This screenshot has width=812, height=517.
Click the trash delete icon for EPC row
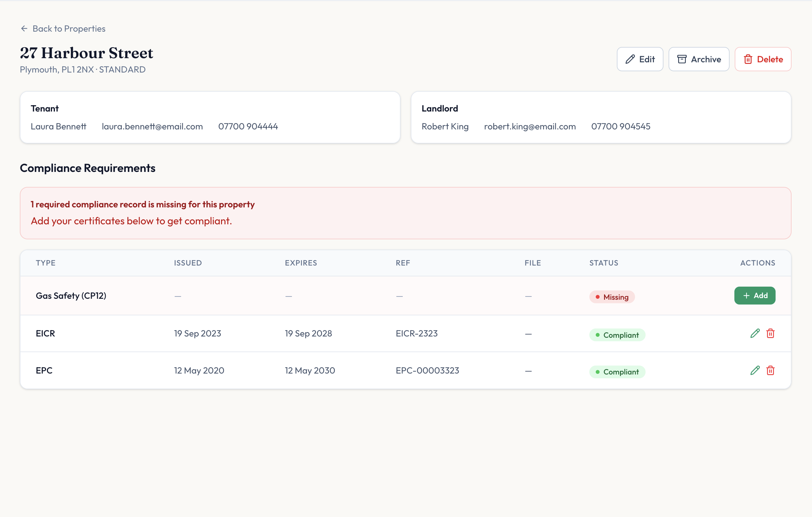point(770,370)
